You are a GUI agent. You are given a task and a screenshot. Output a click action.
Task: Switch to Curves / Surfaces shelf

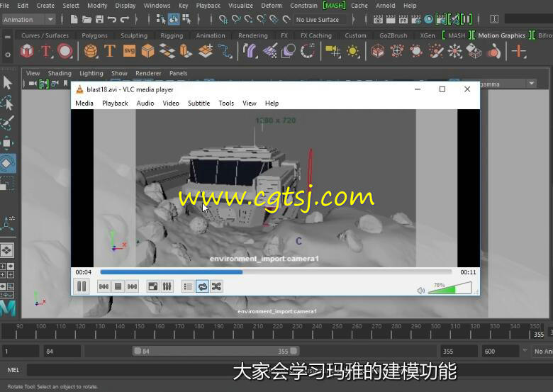(45, 35)
